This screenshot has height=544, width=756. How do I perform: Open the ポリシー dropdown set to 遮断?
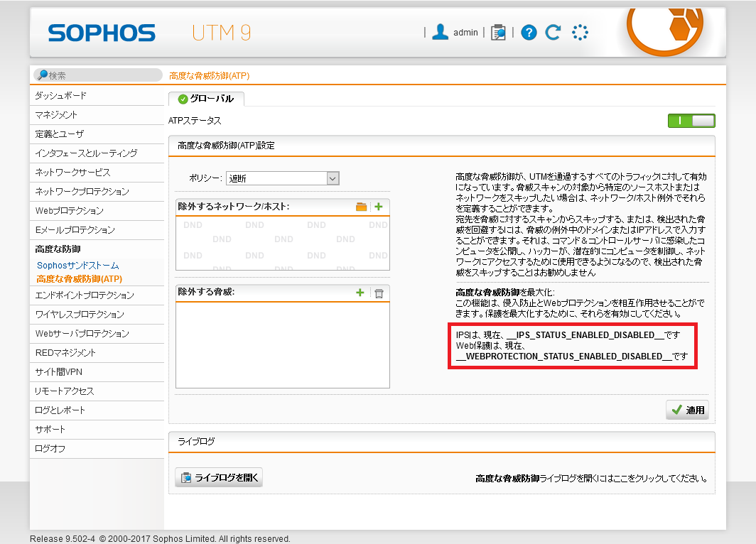[283, 178]
